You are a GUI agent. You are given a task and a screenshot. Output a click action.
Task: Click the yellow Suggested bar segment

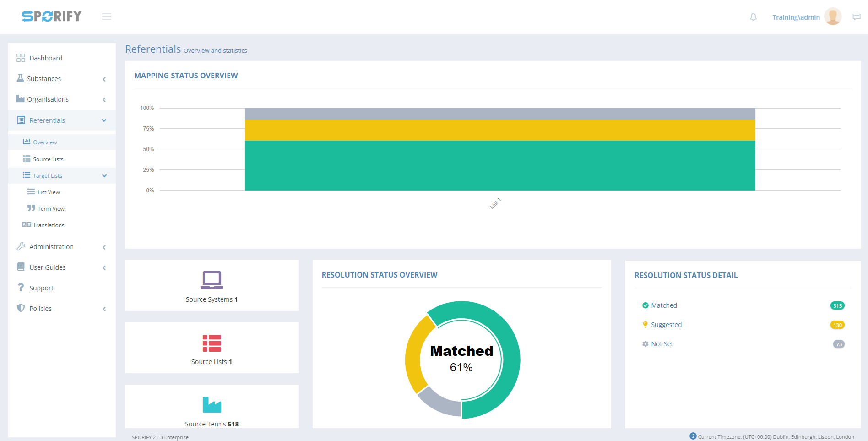coord(500,130)
